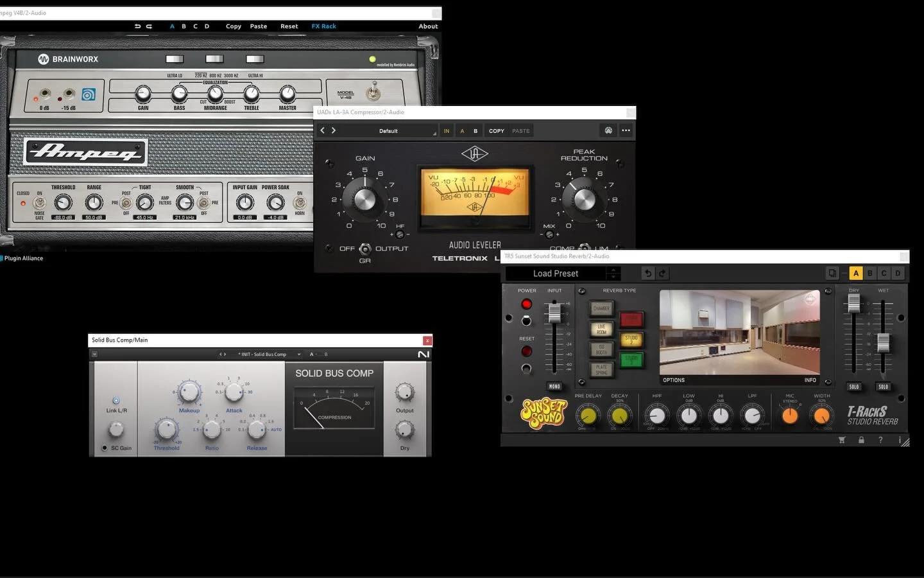The height and width of the screenshot is (578, 924).
Task: Open the Load Preset menu in T-RackS
Action: (556, 273)
